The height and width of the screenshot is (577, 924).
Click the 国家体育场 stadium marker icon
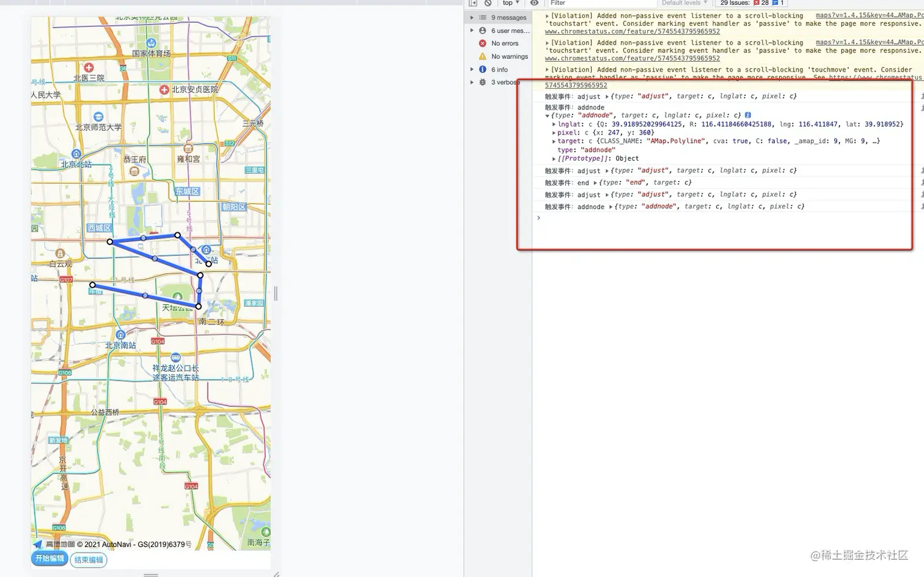pos(151,43)
